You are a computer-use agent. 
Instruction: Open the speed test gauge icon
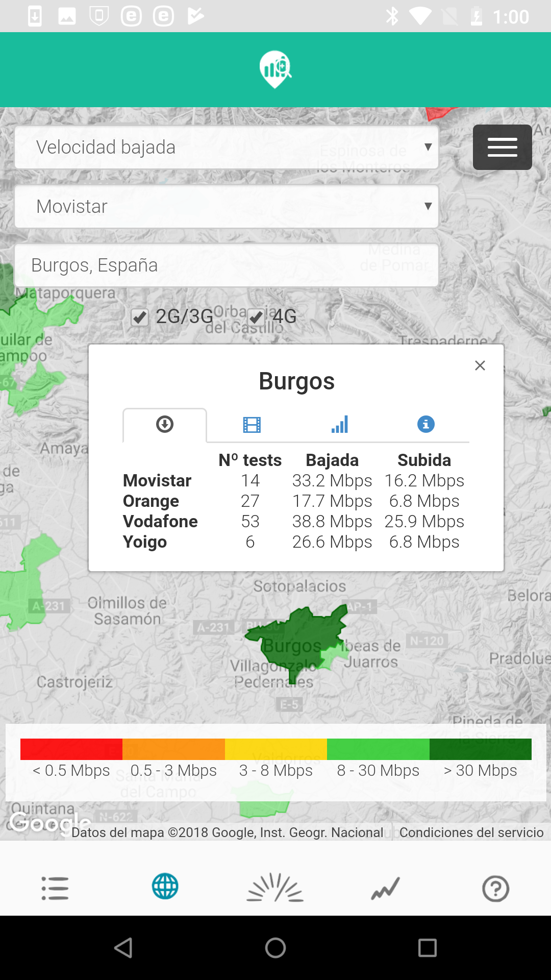275,888
